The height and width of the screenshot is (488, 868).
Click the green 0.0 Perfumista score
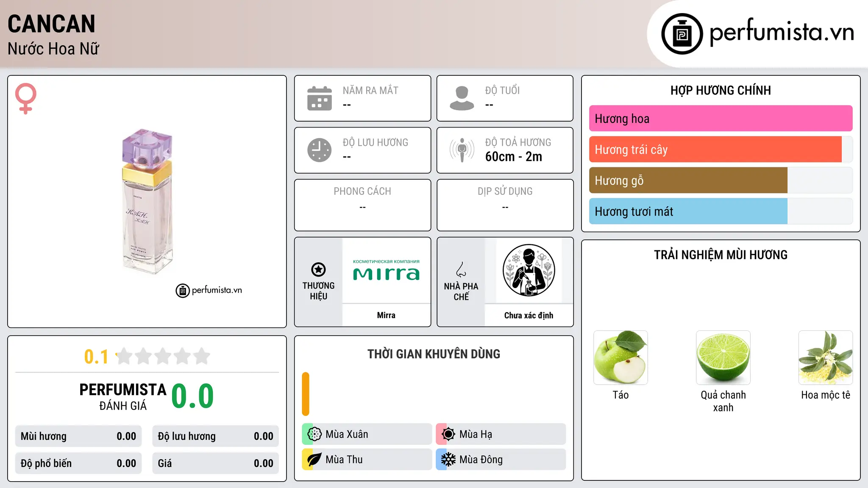click(x=192, y=396)
